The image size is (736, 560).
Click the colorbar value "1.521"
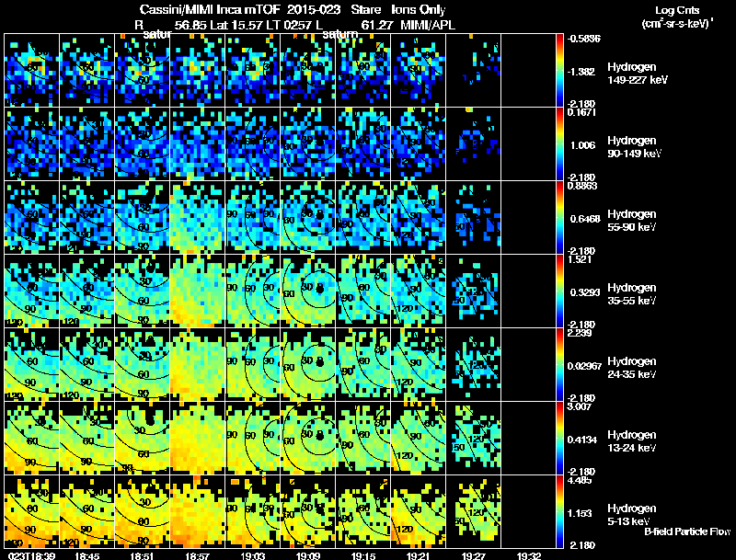pyautogui.click(x=580, y=260)
